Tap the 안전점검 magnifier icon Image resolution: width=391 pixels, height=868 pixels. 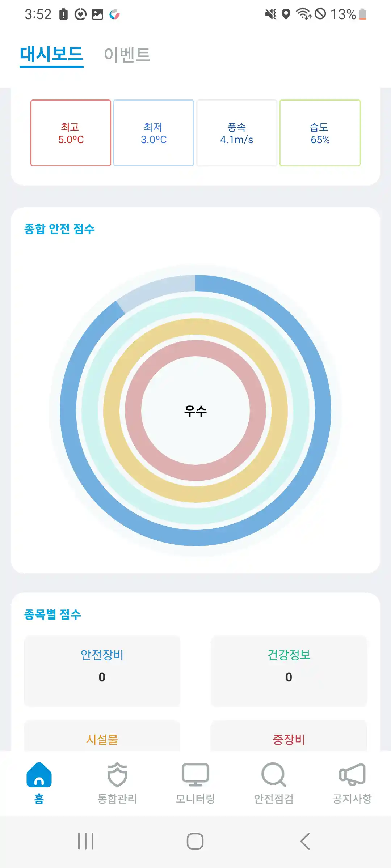click(x=274, y=775)
